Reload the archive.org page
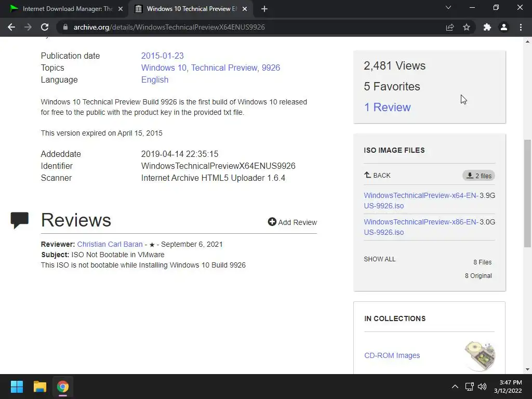This screenshot has height=399, width=532. pos(45,27)
